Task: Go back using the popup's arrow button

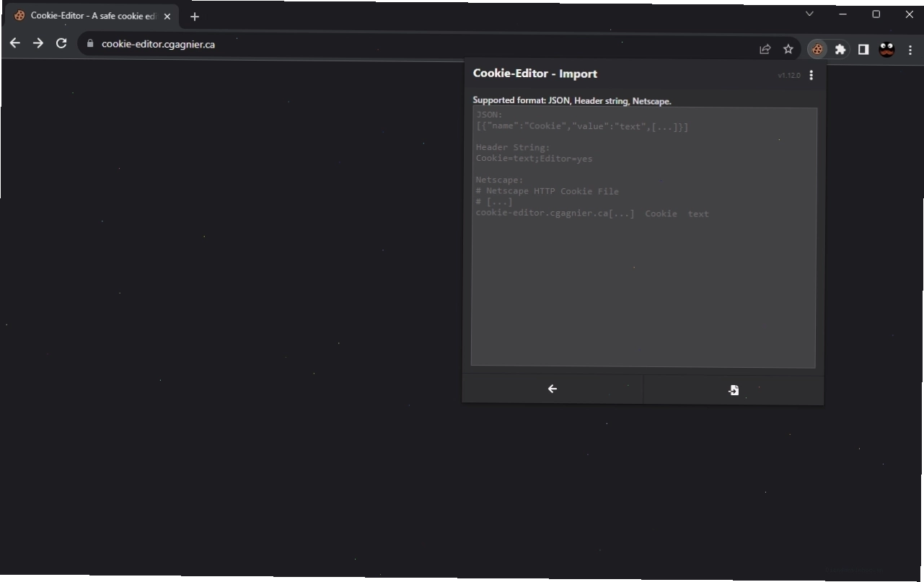Action: [553, 389]
